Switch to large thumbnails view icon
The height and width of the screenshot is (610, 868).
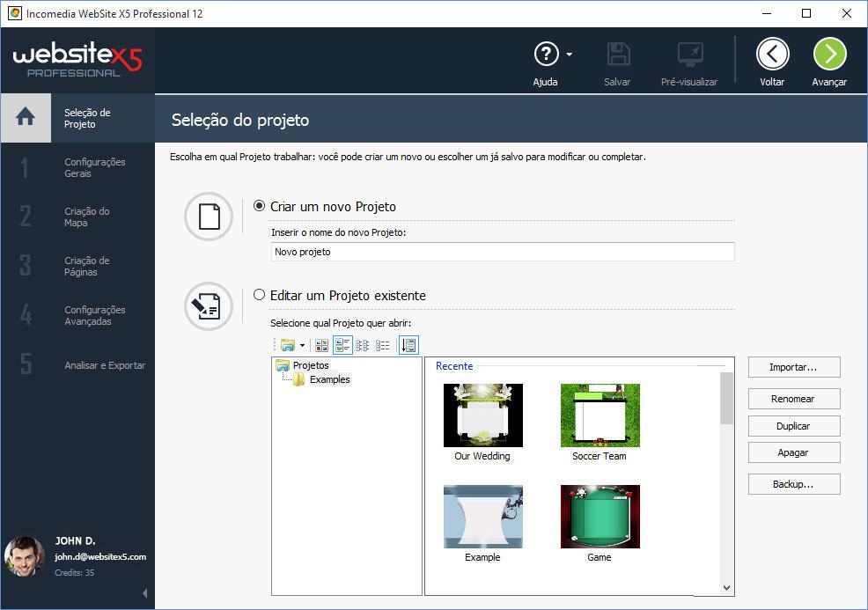321,345
